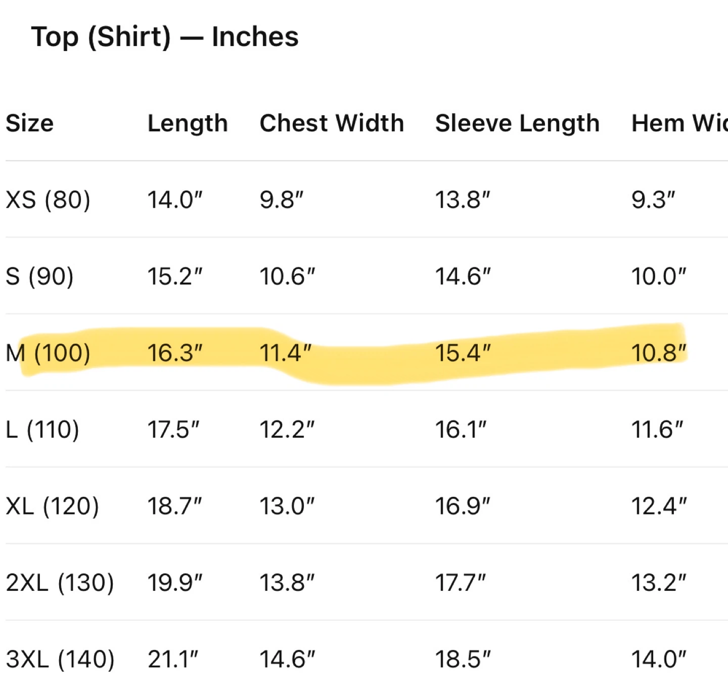
Task: Click the Size column header
Action: pyautogui.click(x=30, y=123)
